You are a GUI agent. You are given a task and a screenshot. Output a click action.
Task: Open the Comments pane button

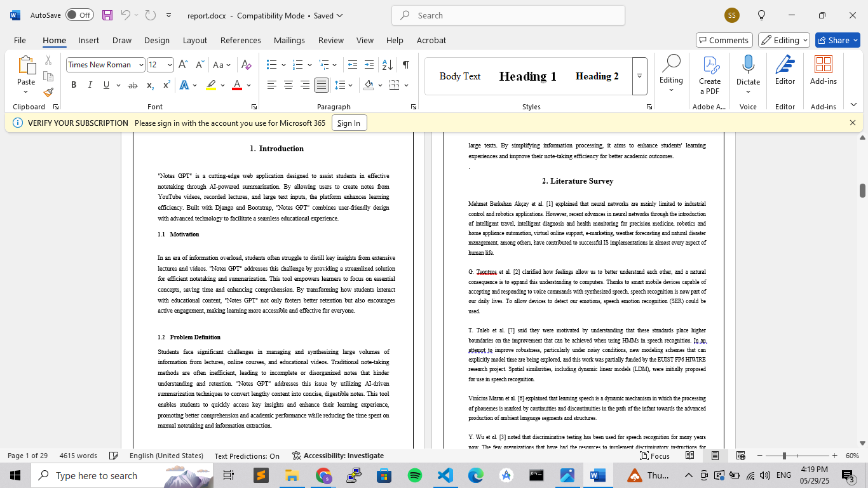[x=724, y=40]
